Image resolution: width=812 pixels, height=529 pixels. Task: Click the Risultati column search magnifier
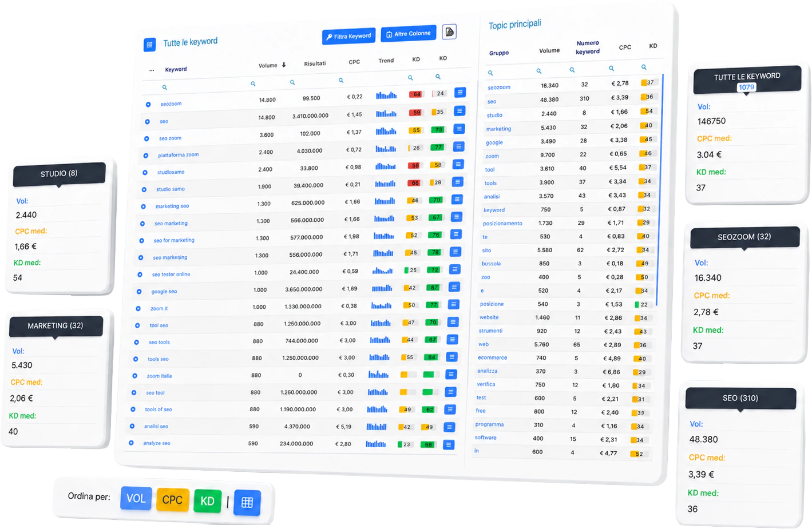(292, 82)
